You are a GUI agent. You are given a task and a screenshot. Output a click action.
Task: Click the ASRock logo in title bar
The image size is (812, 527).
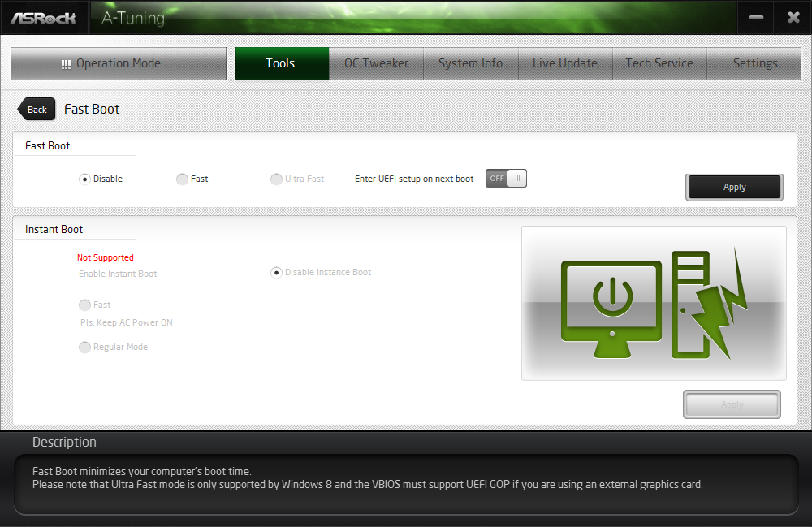click(x=43, y=19)
